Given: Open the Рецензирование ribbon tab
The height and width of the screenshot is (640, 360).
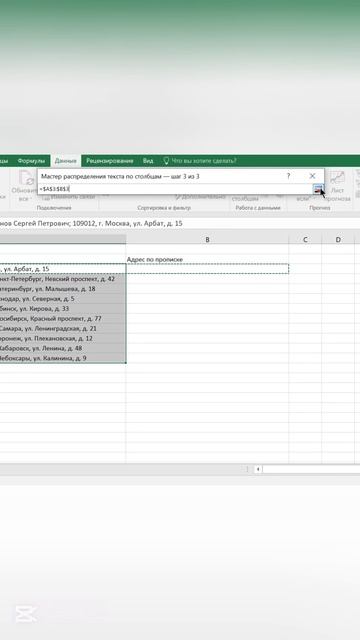Looking at the screenshot, I should point(109,161).
